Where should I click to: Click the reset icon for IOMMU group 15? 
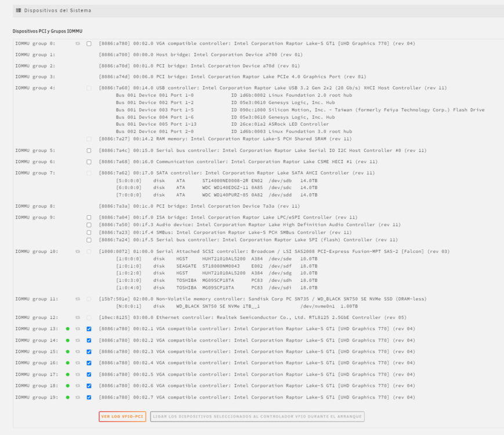point(78,351)
